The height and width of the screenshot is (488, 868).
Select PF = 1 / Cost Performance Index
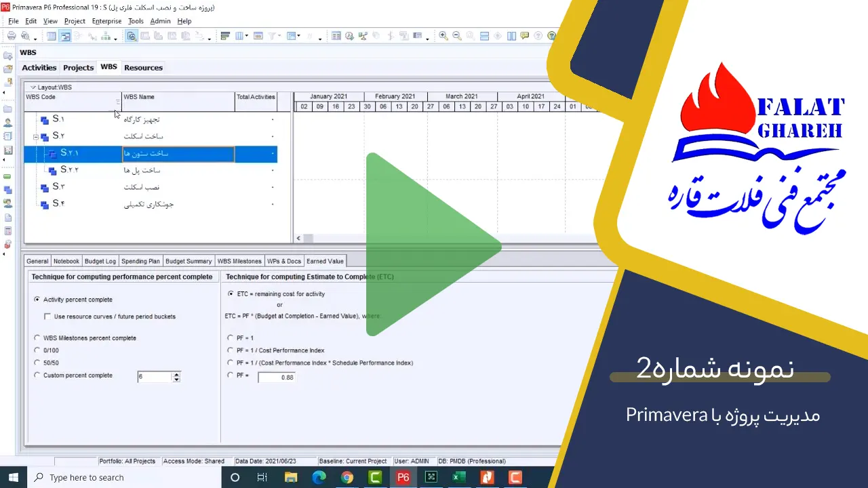tap(231, 350)
